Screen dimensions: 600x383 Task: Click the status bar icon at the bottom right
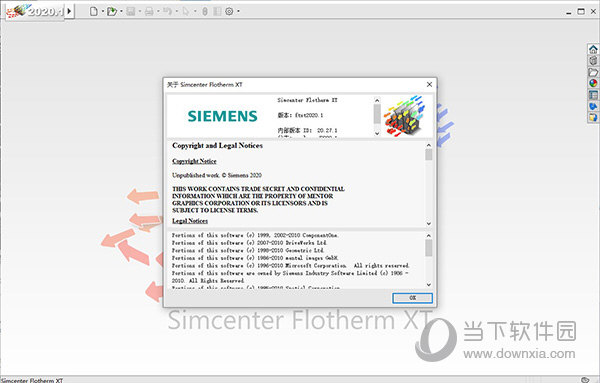coord(585,380)
